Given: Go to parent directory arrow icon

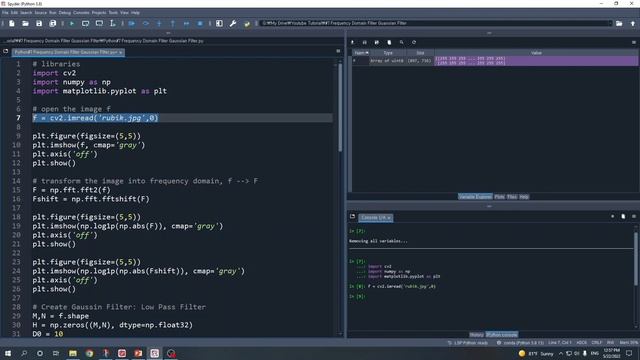Looking at the screenshot, I should (633, 24).
